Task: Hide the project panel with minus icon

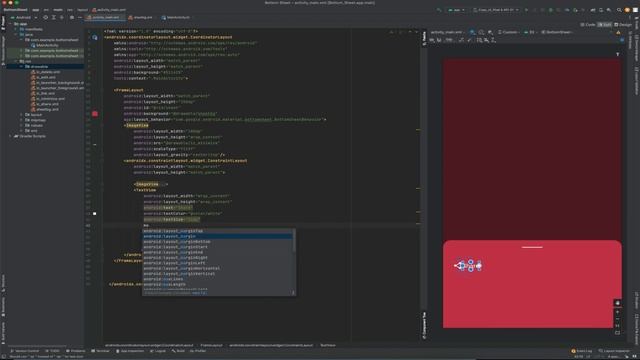Action: pos(80,18)
